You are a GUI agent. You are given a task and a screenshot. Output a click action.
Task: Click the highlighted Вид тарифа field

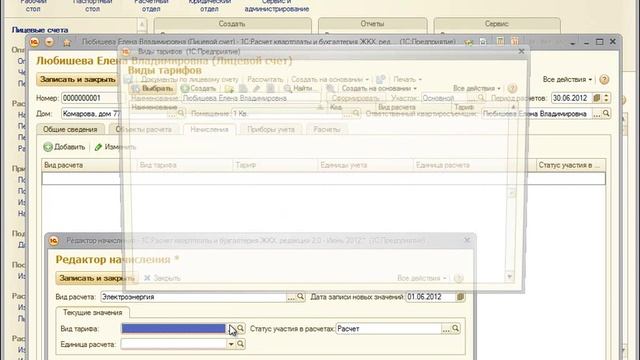pos(173,329)
